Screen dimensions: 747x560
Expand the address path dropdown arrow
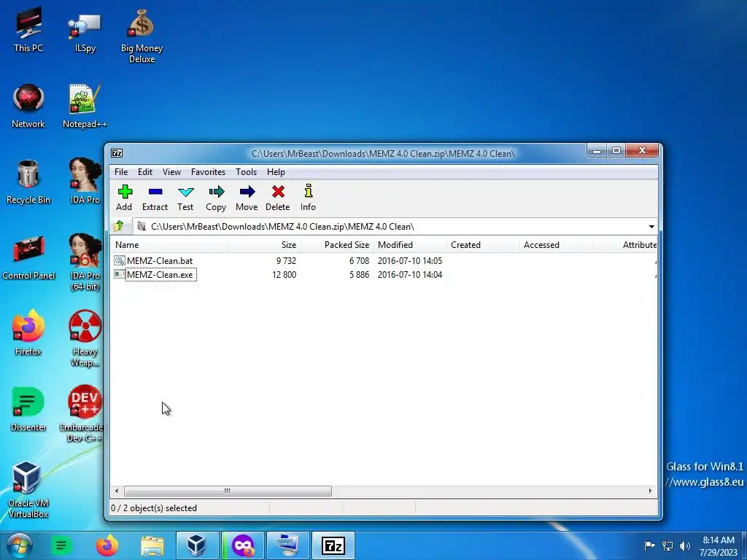pos(651,227)
